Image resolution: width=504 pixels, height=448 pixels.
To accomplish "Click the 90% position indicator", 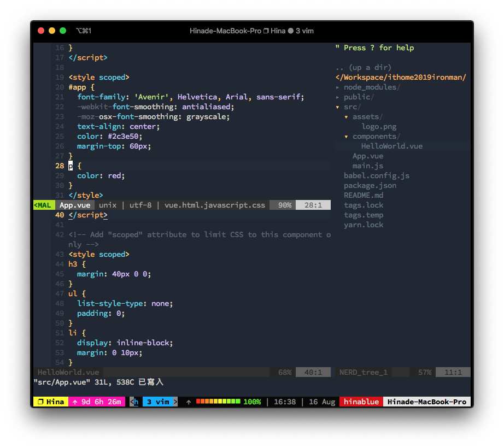I will coord(284,205).
